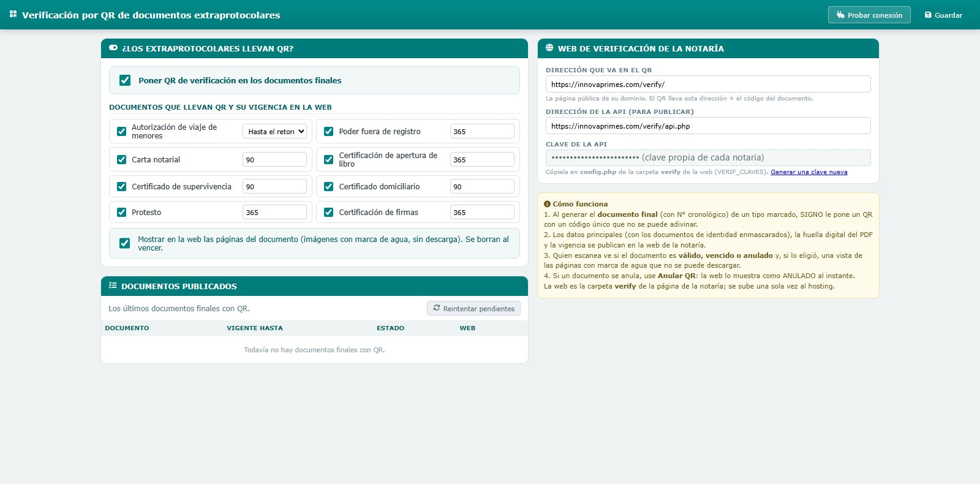
Task: Click the DOCUMENTO column header
Action: point(127,328)
